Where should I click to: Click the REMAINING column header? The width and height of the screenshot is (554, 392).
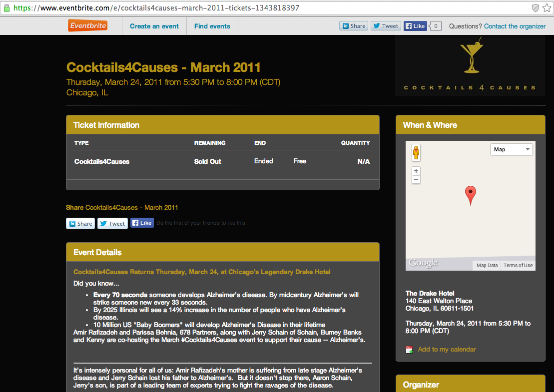209,143
